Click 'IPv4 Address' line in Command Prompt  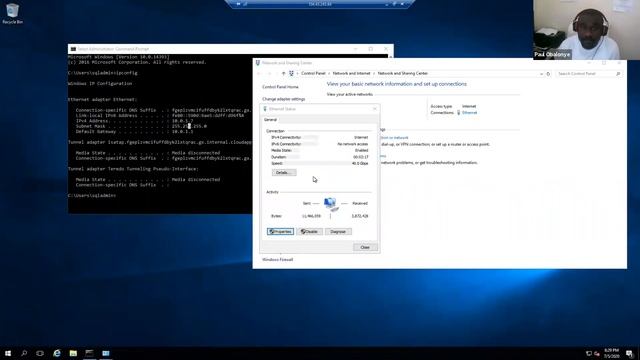[134, 121]
